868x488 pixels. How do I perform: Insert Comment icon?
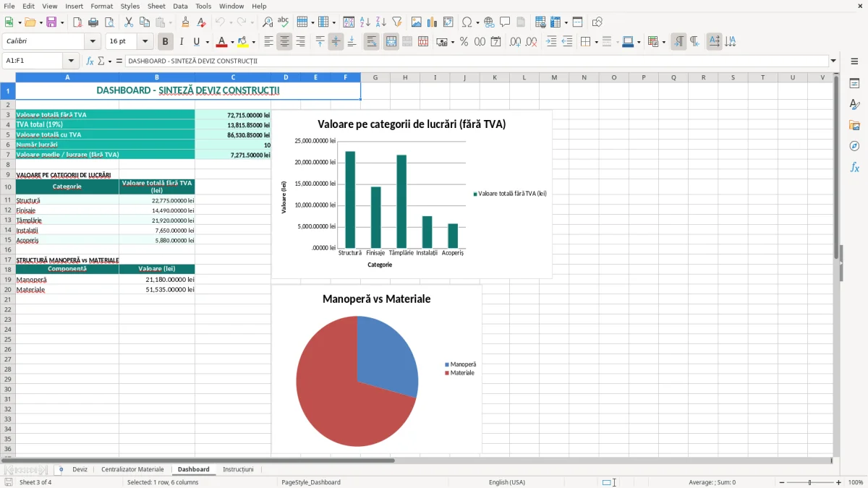[x=506, y=22]
